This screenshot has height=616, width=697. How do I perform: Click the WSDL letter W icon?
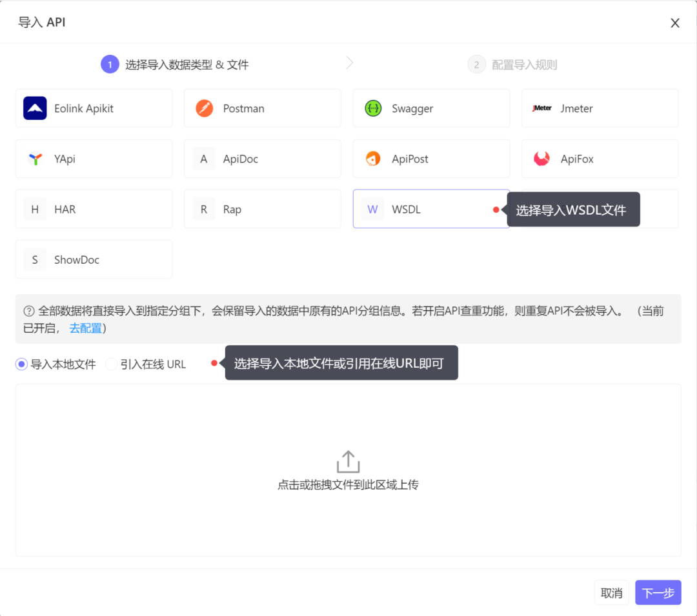coord(372,209)
